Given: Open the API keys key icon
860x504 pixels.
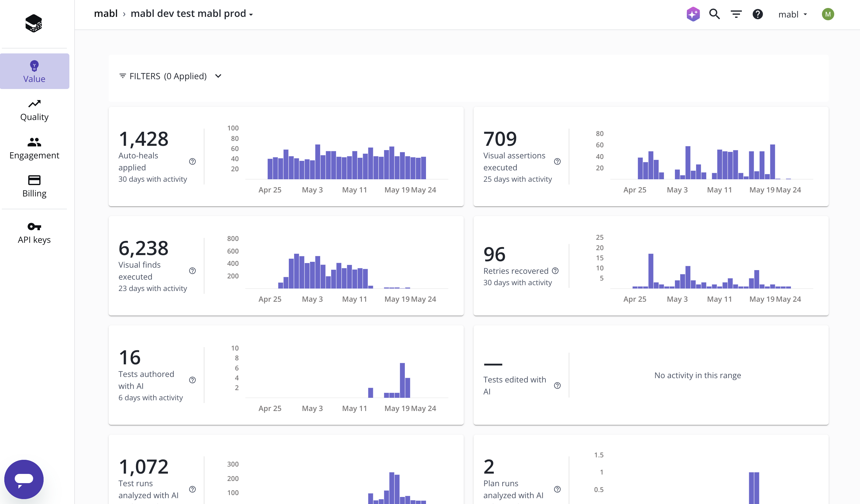Looking at the screenshot, I should (34, 226).
